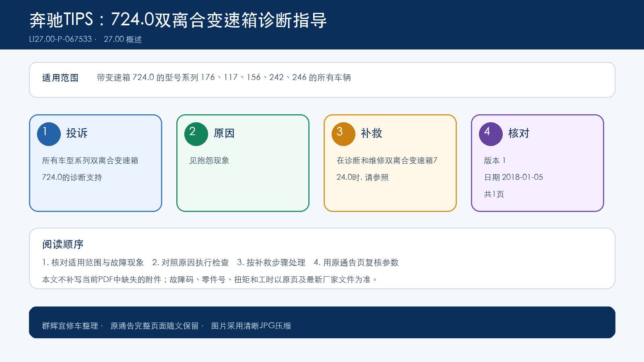Click the text 共1页
This screenshot has height=362, width=644.
tap(494, 194)
